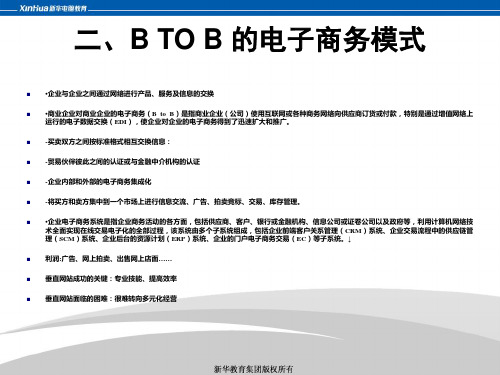This screenshot has width=500, height=375.
Task: Click the bullet marker beside "买卖双方之间按标准格式"
Action: (29, 142)
